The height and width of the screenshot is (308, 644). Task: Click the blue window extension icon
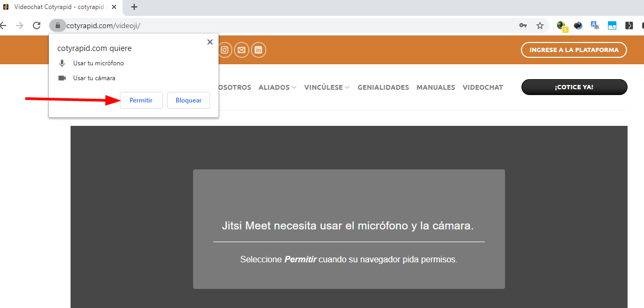click(612, 25)
